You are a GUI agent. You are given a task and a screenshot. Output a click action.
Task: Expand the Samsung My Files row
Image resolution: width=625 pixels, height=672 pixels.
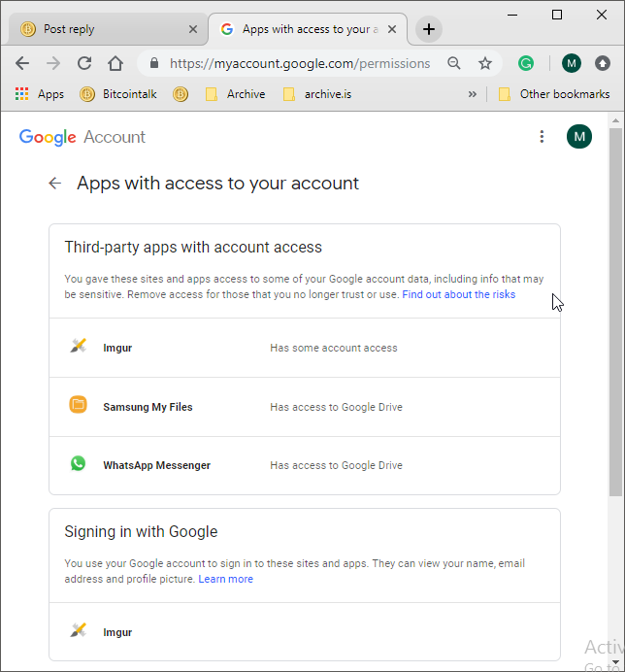point(305,407)
